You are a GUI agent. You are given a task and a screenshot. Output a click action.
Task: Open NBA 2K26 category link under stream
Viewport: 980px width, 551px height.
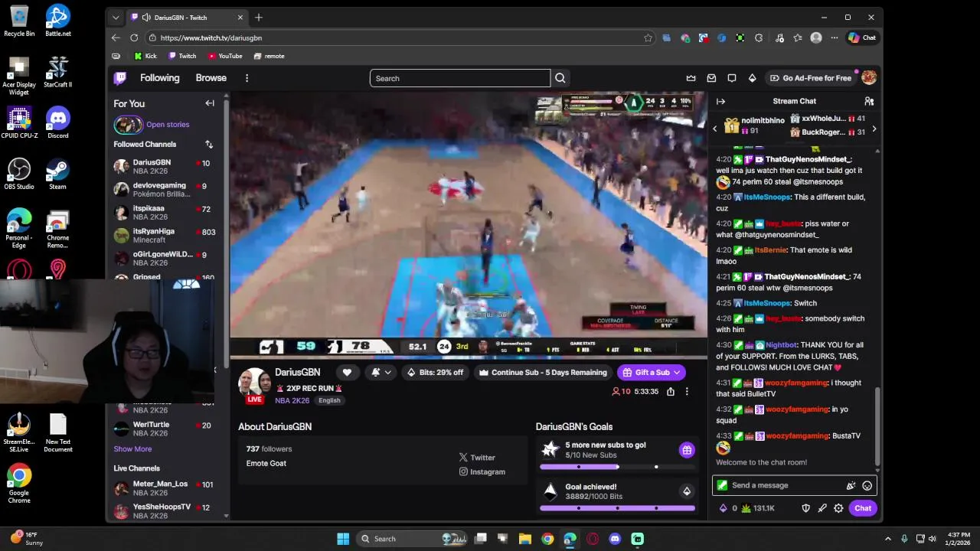pos(292,400)
